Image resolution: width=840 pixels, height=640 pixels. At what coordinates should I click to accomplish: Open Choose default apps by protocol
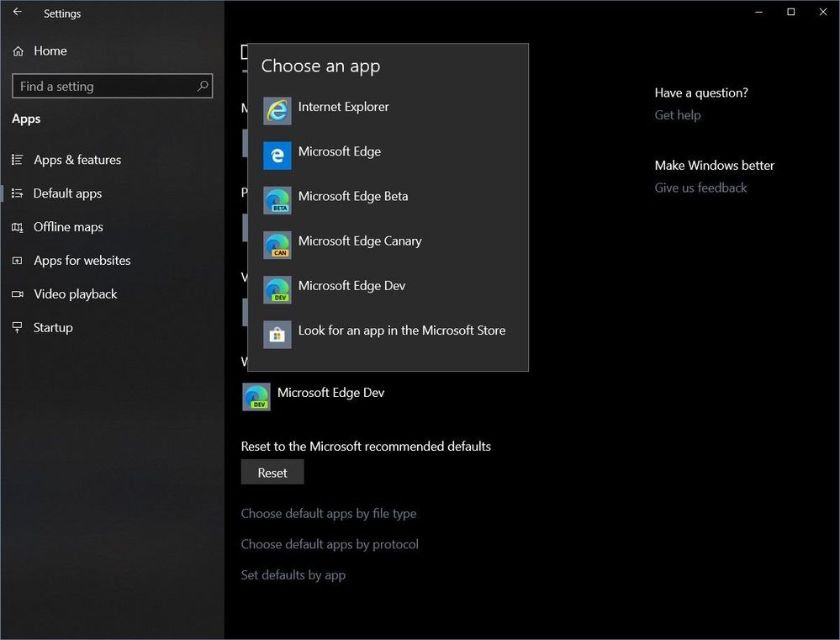pos(330,544)
